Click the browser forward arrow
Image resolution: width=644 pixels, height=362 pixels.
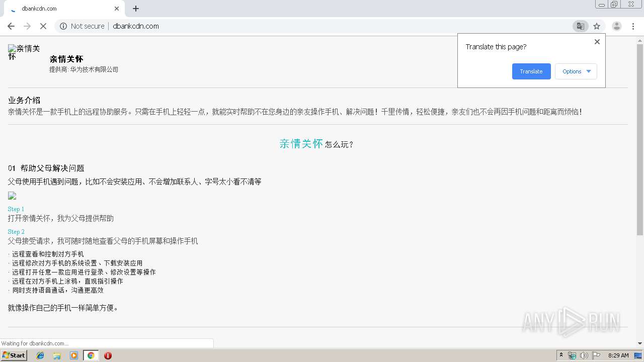click(x=27, y=26)
